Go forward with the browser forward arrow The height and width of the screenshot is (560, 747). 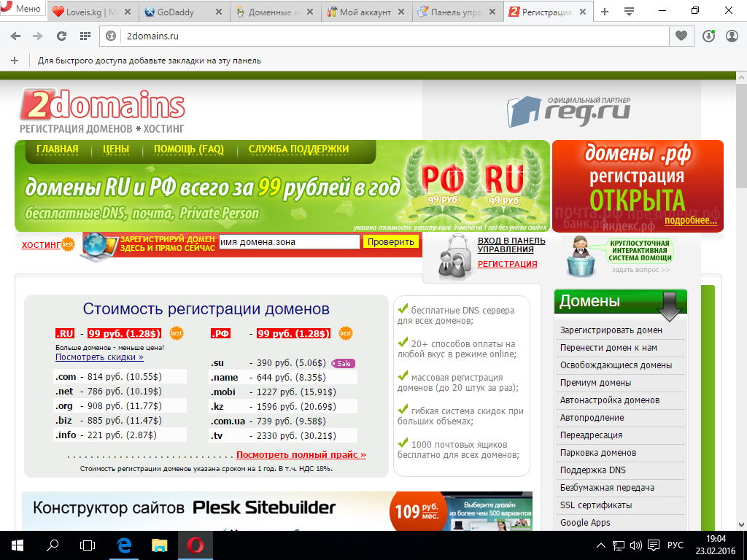pyautogui.click(x=38, y=36)
